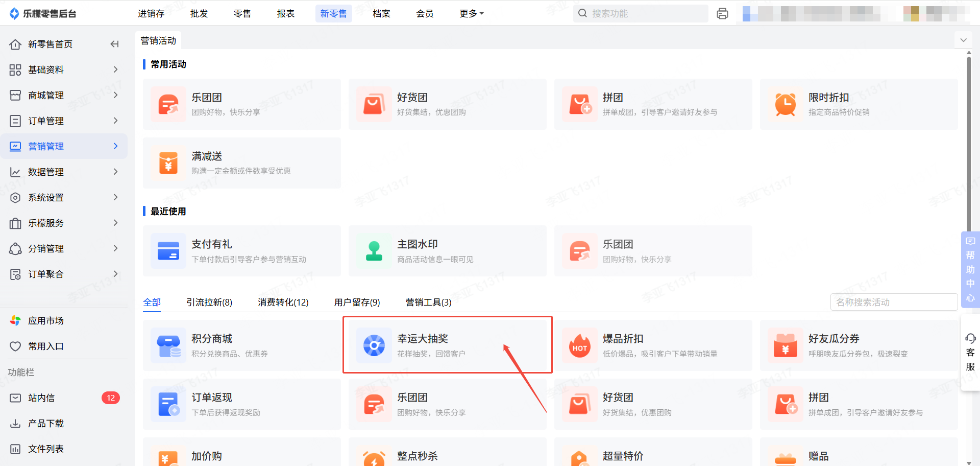The height and width of the screenshot is (466, 980).
Task: Click the 站内信 badge showing 12
Action: 111,398
